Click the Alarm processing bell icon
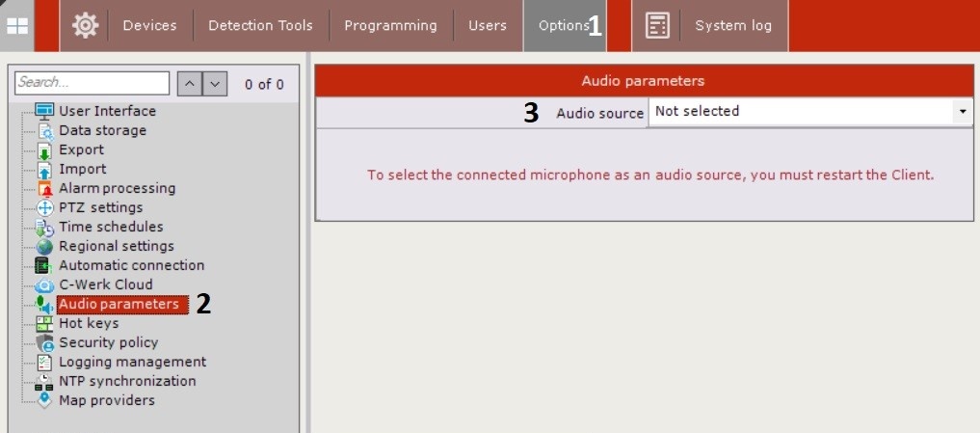 pos(44,189)
